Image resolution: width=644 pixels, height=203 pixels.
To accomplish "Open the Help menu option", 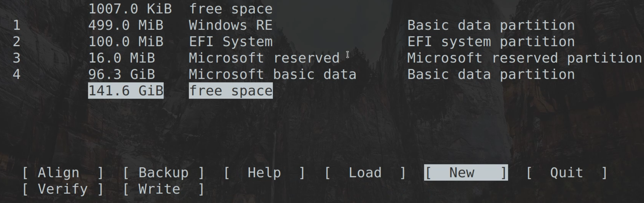I will point(264,173).
